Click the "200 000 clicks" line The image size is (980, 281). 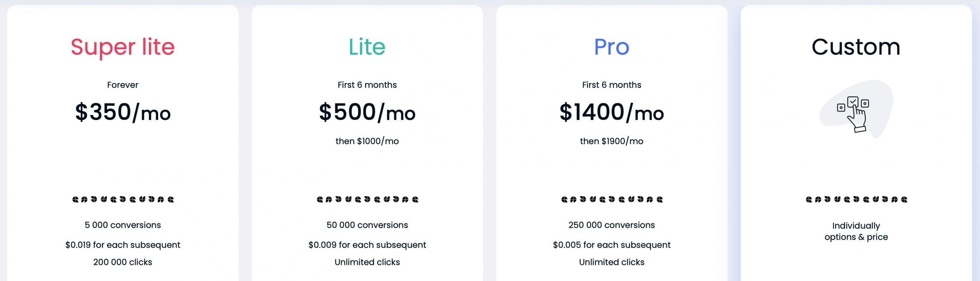tap(123, 262)
